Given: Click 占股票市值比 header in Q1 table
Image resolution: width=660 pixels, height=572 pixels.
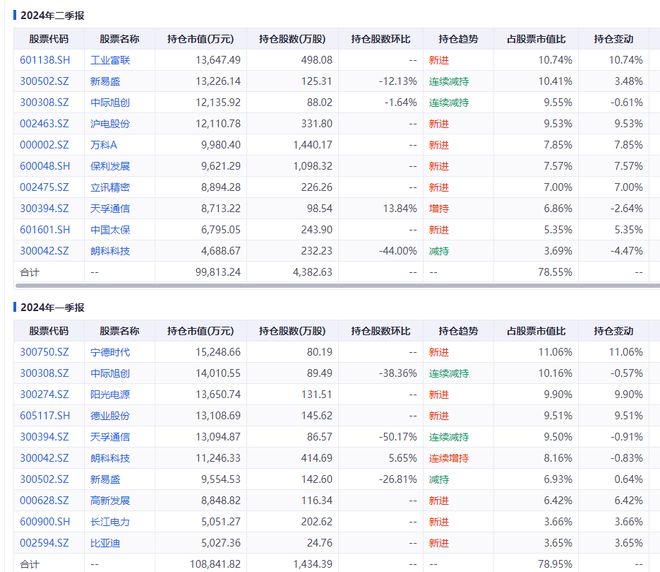Looking at the screenshot, I should point(536,331).
